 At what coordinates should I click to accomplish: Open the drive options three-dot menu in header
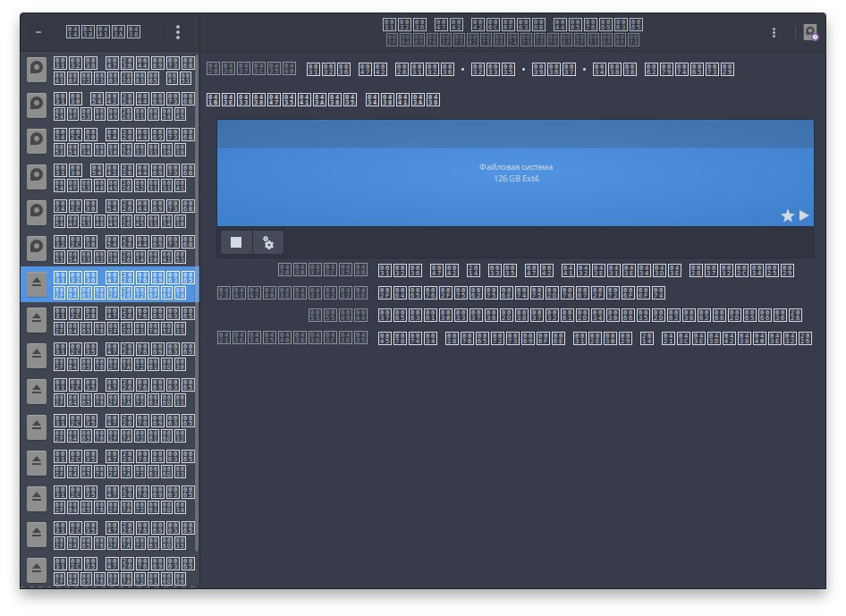pos(774,32)
